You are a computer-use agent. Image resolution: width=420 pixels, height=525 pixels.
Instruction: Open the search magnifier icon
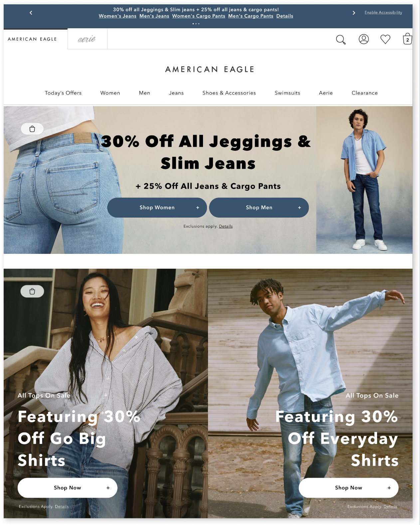[x=341, y=40]
